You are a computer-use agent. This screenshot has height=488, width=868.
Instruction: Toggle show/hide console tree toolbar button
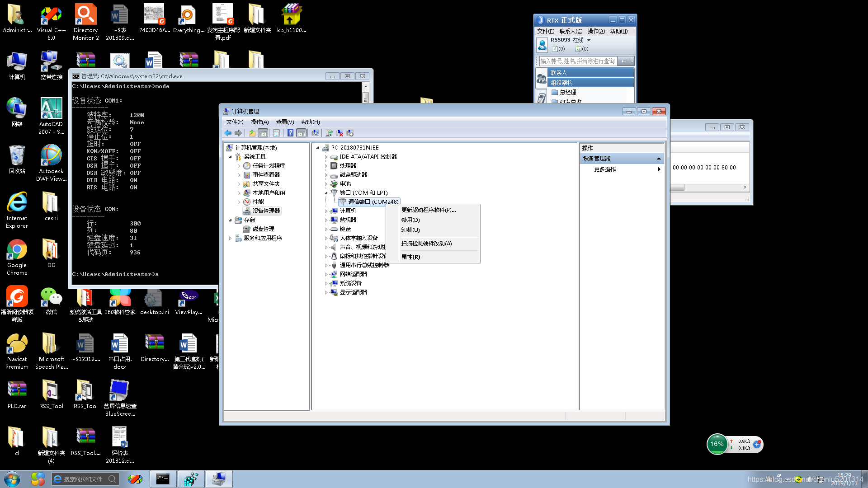coord(263,133)
